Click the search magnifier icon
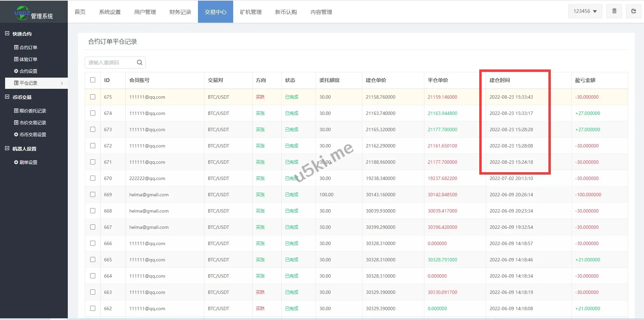644x320 pixels. pos(139,62)
